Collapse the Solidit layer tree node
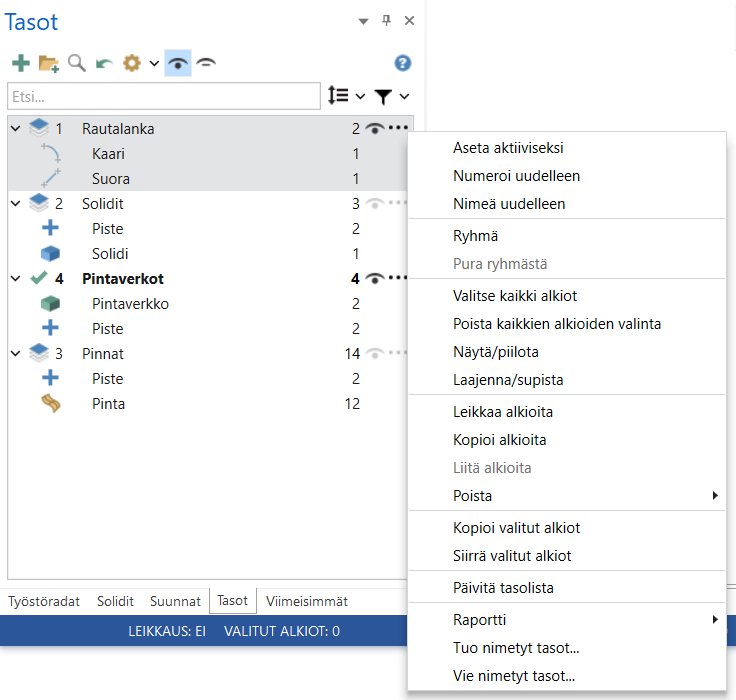Screen dimensions: 736x700 [15, 204]
